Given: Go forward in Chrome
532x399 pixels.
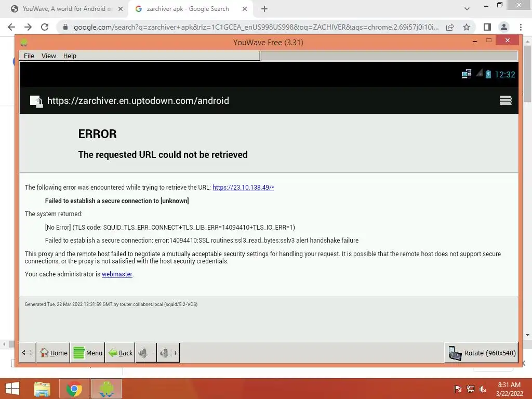Looking at the screenshot, I should click(28, 27).
